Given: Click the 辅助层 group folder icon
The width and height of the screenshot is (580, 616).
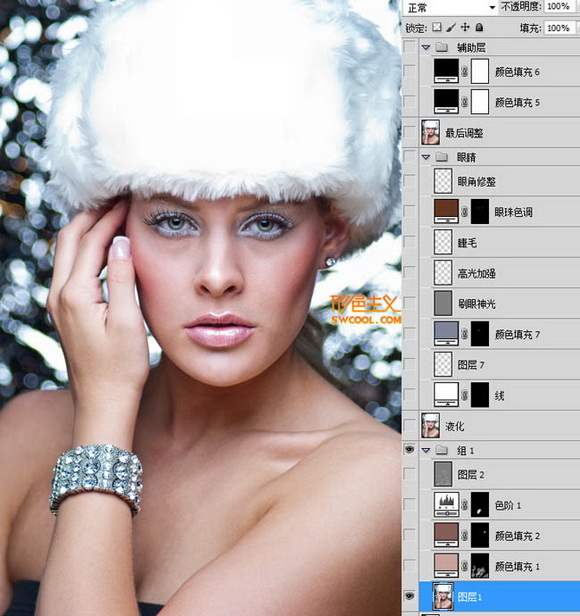Looking at the screenshot, I should click(x=442, y=48).
